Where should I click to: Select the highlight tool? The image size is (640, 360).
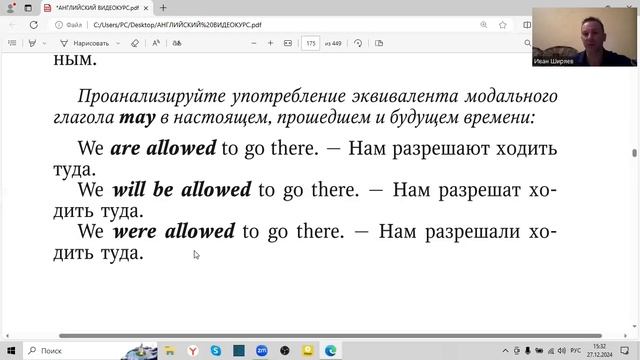32,43
